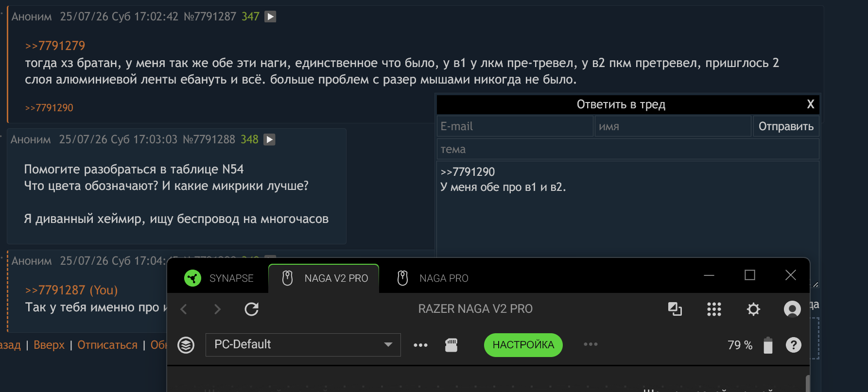
Task: Open the >>7791290 reply link under post 347
Action: (49, 108)
